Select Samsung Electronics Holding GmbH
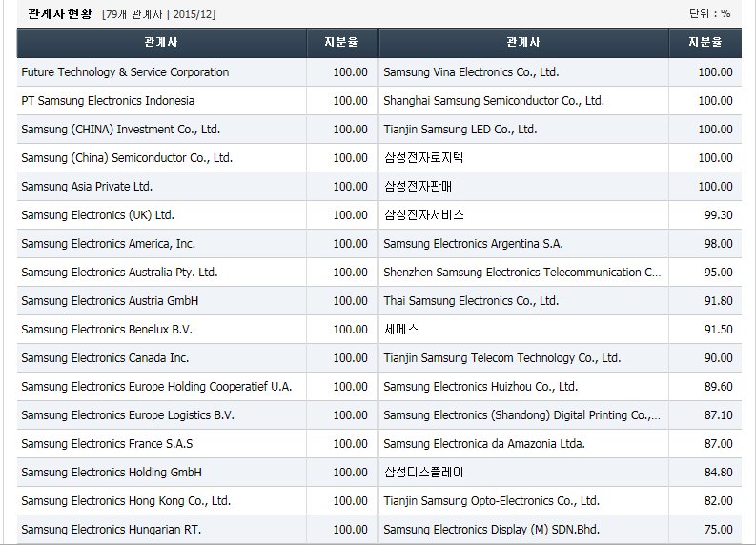This screenshot has width=756, height=545. click(x=112, y=473)
